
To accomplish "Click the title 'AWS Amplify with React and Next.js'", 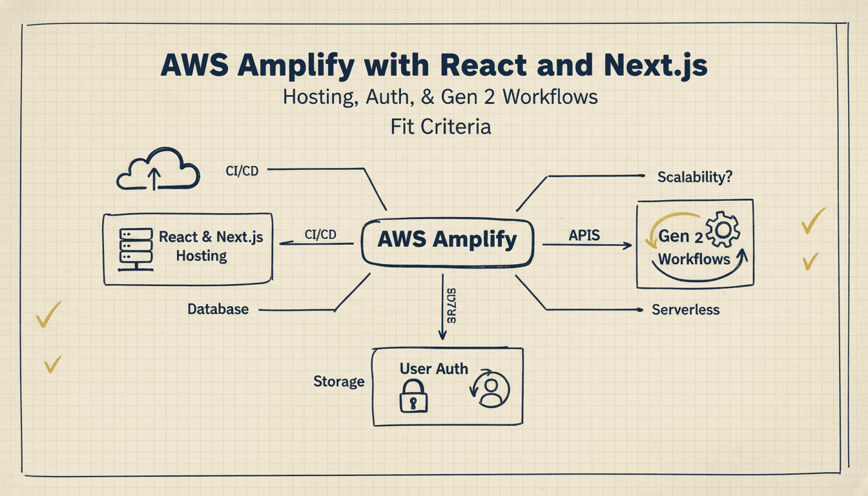I will (x=433, y=67).
